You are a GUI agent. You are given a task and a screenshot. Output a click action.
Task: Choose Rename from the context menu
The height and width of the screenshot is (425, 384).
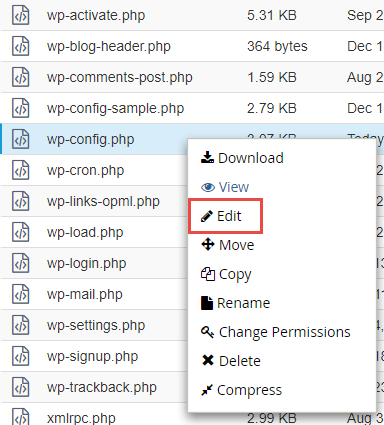pos(236,303)
